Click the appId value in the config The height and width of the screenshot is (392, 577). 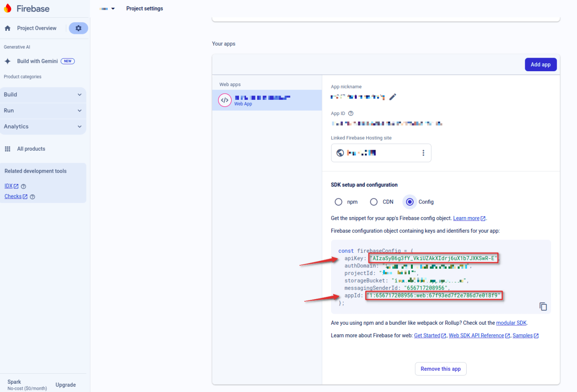[434, 296]
